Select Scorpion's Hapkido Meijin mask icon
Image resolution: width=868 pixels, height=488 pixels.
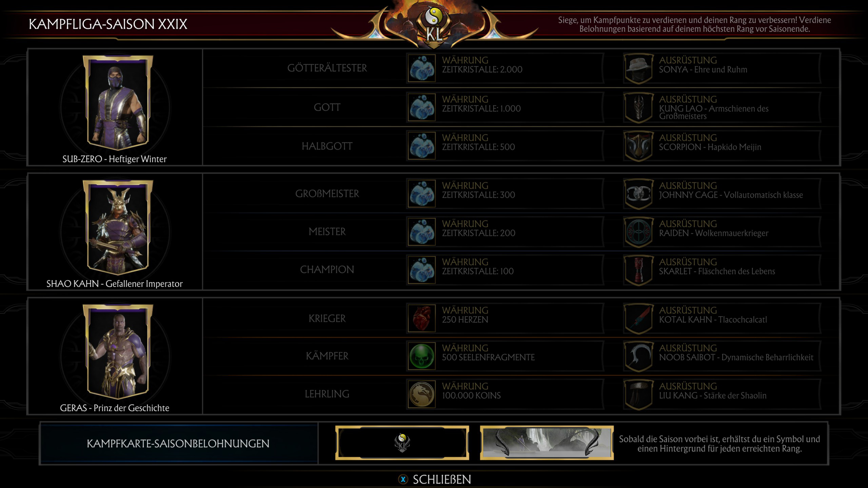tap(639, 146)
